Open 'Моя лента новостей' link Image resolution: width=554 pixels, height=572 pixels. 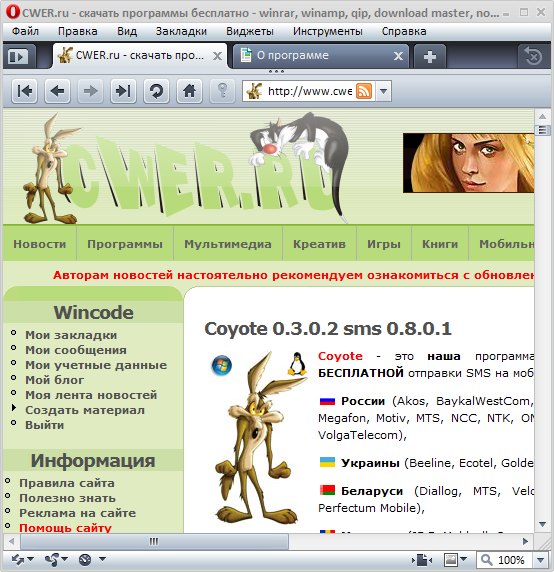[x=91, y=395]
